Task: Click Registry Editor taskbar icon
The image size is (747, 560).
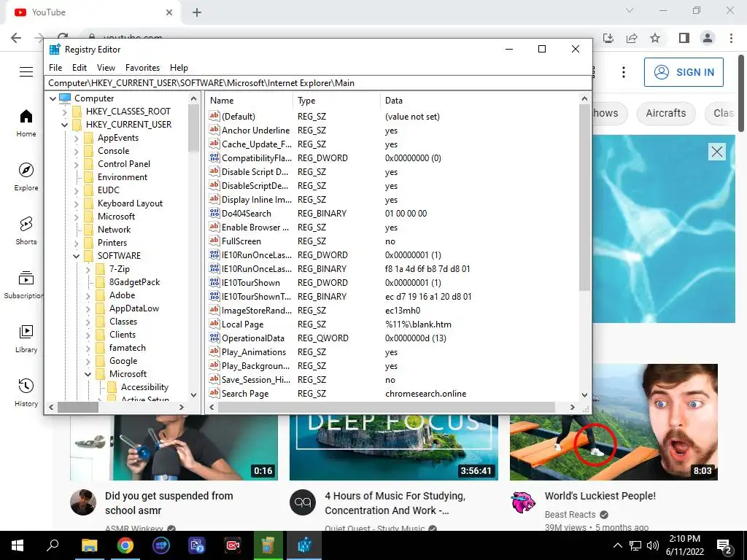Action: tap(304, 545)
